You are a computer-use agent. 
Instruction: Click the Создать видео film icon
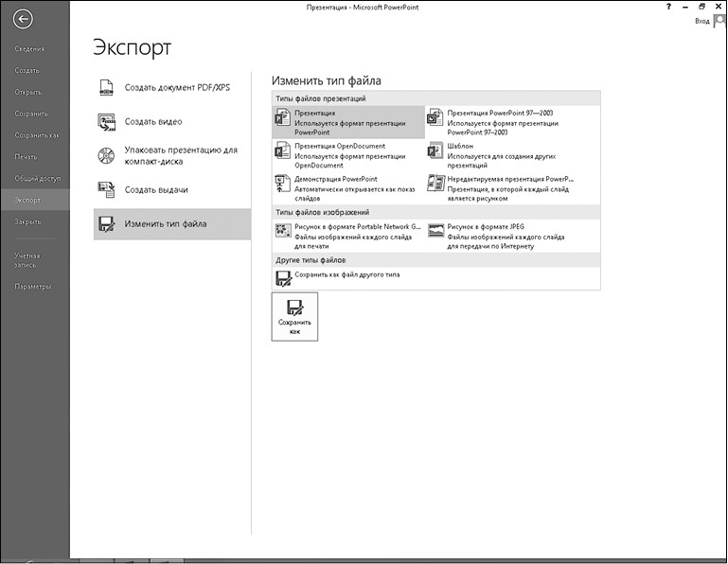[x=107, y=121]
